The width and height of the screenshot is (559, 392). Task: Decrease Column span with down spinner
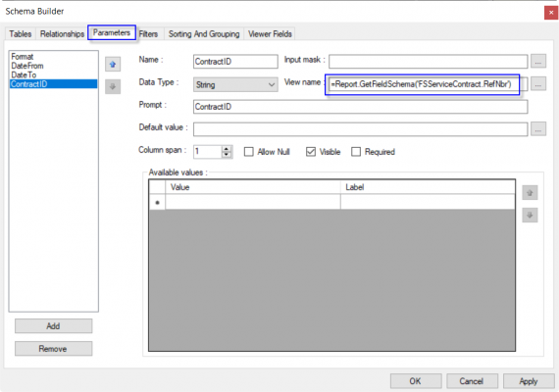click(x=227, y=155)
